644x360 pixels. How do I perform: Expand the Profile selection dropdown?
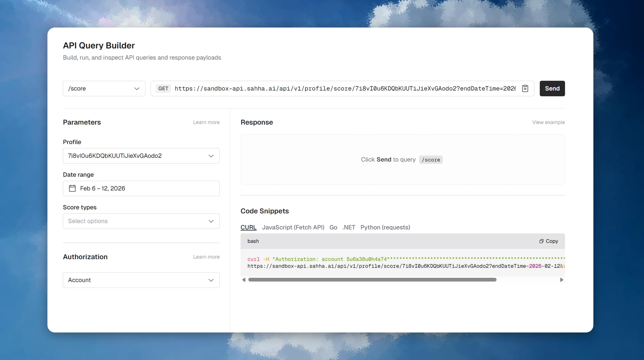coord(141,156)
